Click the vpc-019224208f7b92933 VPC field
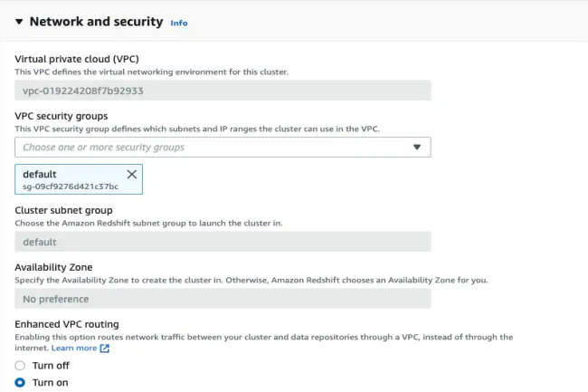The height and width of the screenshot is (392, 588). click(x=223, y=91)
